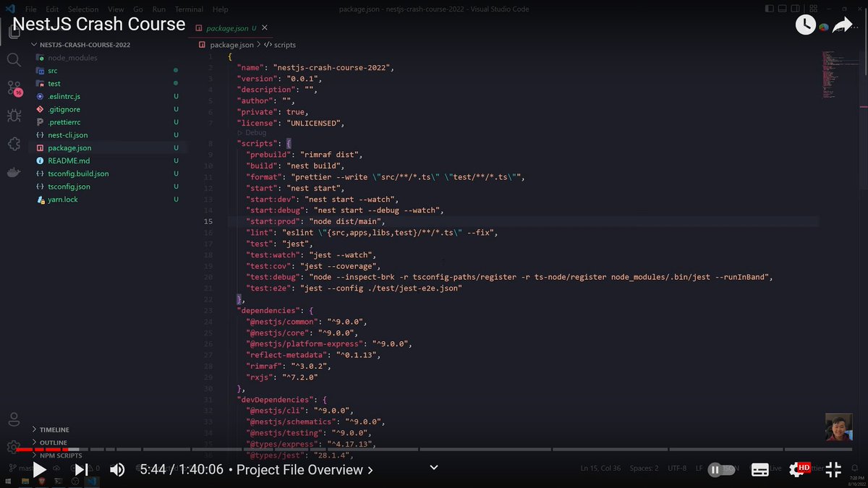This screenshot has width=868, height=488.
Task: Click the package.json breadcrumb
Action: point(226,45)
